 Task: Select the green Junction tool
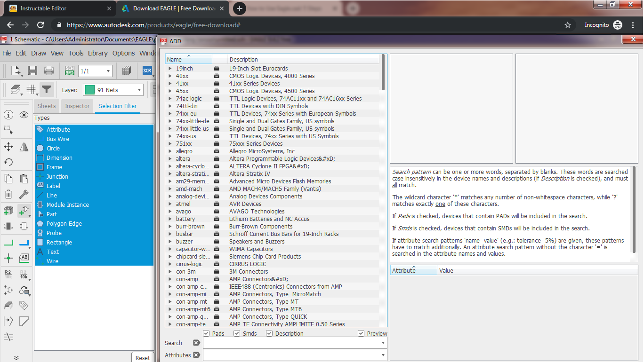[8, 258]
